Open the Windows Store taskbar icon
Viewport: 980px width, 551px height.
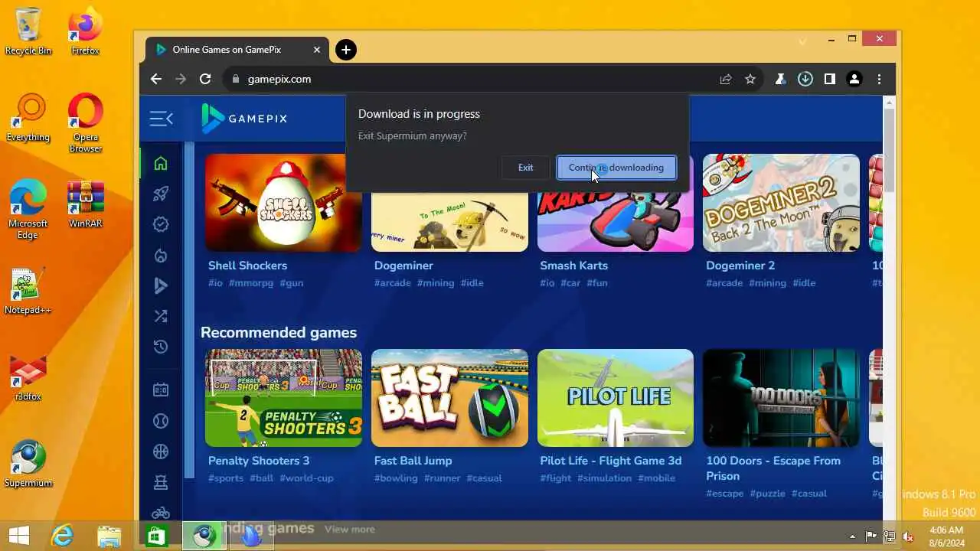pos(157,536)
